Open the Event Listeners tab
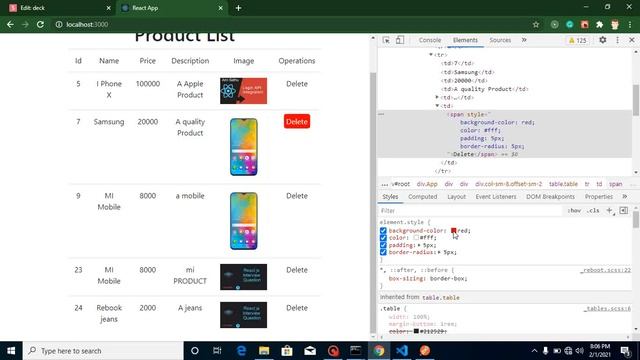Image resolution: width=640 pixels, height=360 pixels. point(496,196)
